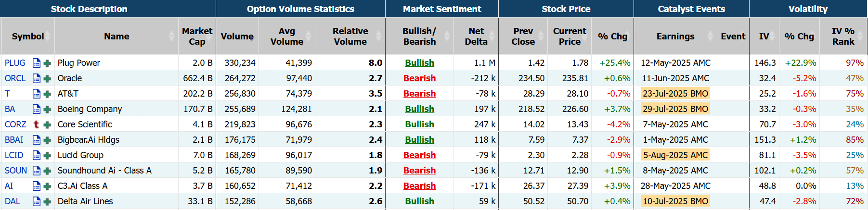Click the Bullish/Bearish column header
The image size is (868, 210).
pos(419,36)
